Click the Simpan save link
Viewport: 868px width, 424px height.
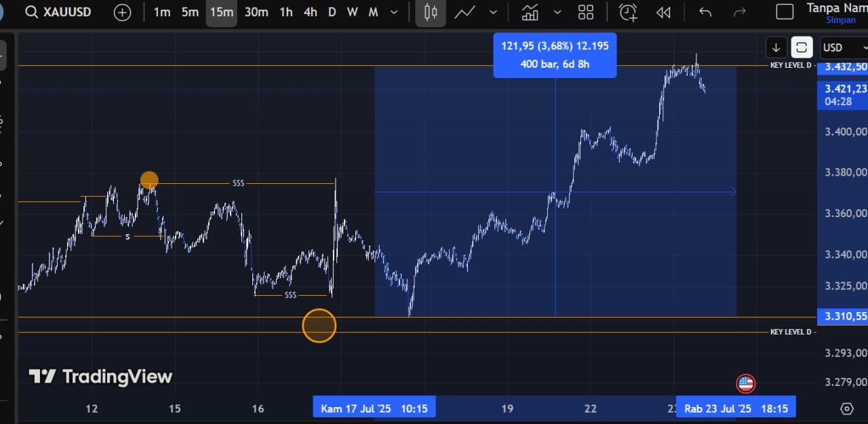[840, 20]
